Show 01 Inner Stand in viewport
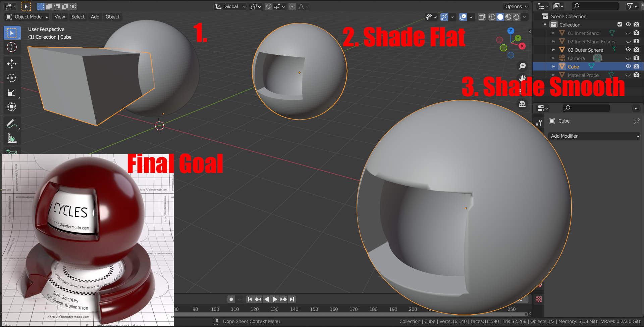 click(628, 33)
